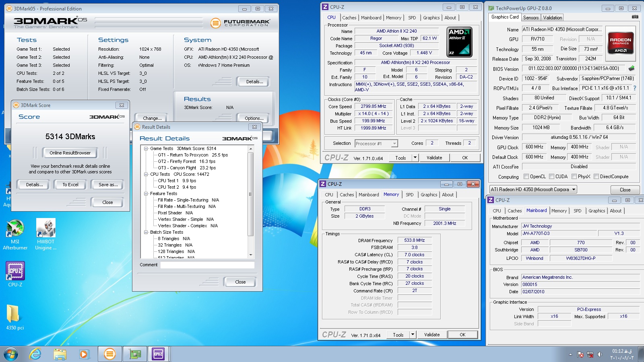Image resolution: width=644 pixels, height=362 pixels.
Task: Open the Windows Start menu
Action: 11,354
